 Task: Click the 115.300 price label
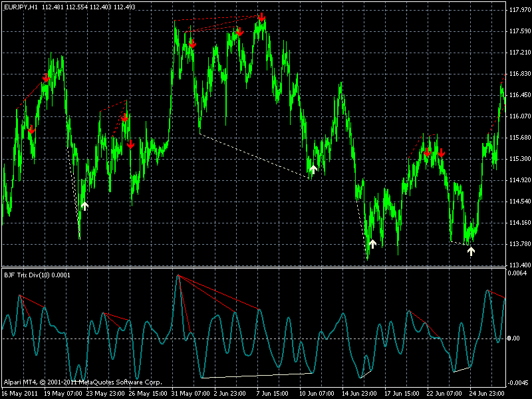pyautogui.click(x=519, y=159)
